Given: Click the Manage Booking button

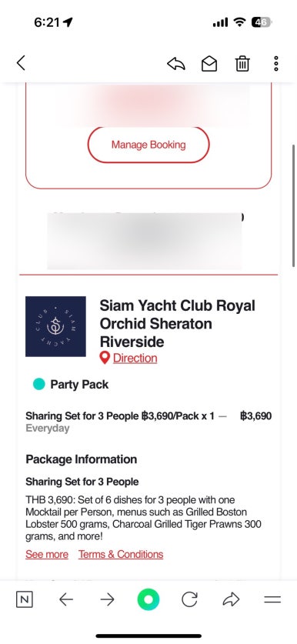Looking at the screenshot, I should (x=148, y=145).
